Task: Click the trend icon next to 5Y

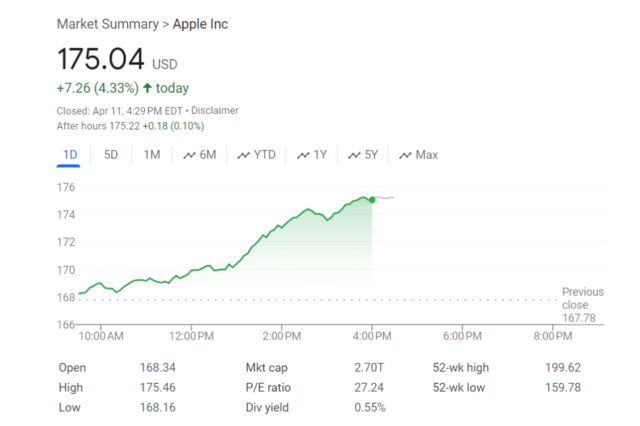Action: click(354, 155)
